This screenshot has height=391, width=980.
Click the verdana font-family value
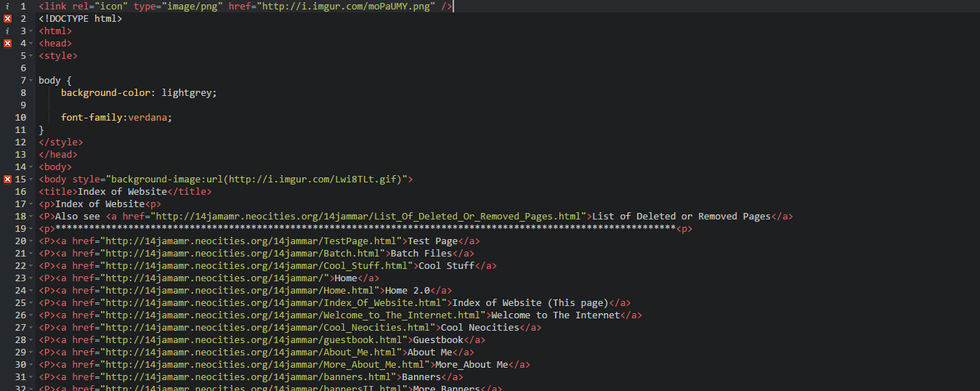click(x=150, y=117)
